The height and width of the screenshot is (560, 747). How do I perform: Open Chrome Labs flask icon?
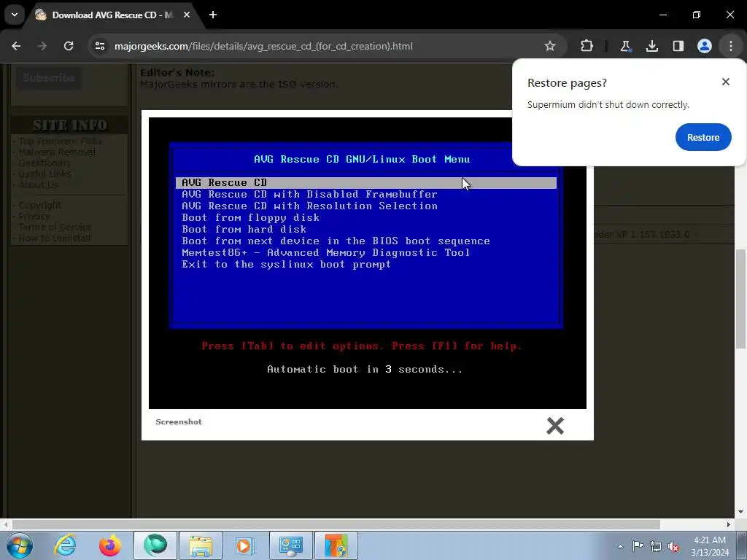coord(625,46)
